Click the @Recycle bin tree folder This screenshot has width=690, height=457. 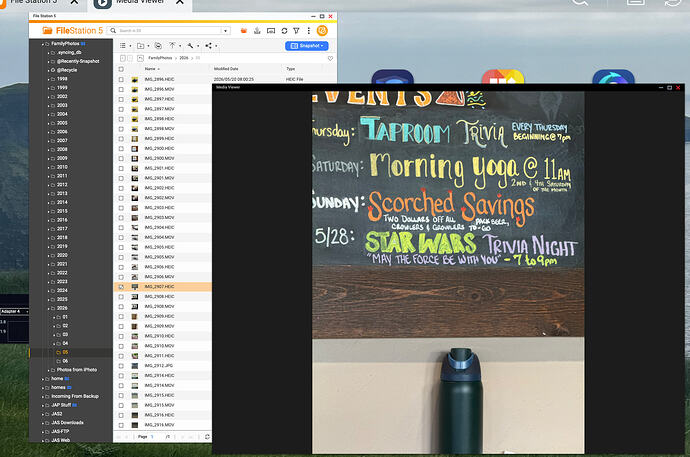pyautogui.click(x=67, y=70)
